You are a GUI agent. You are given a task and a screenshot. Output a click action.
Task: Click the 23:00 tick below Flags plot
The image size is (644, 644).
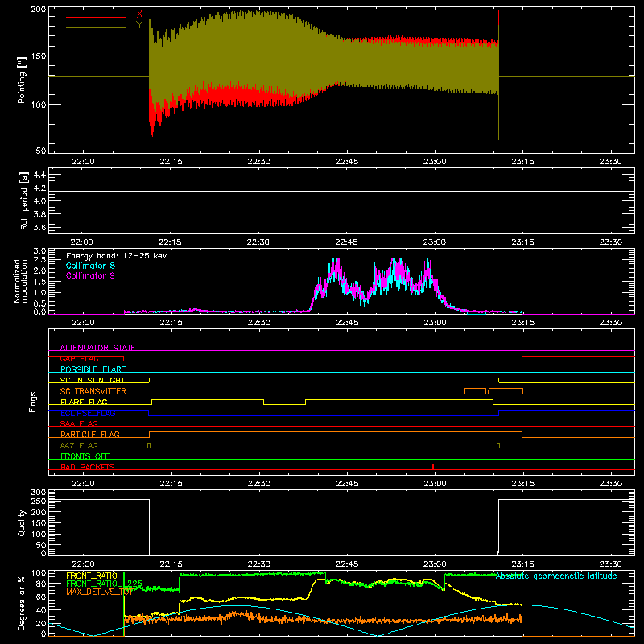pyautogui.click(x=435, y=484)
